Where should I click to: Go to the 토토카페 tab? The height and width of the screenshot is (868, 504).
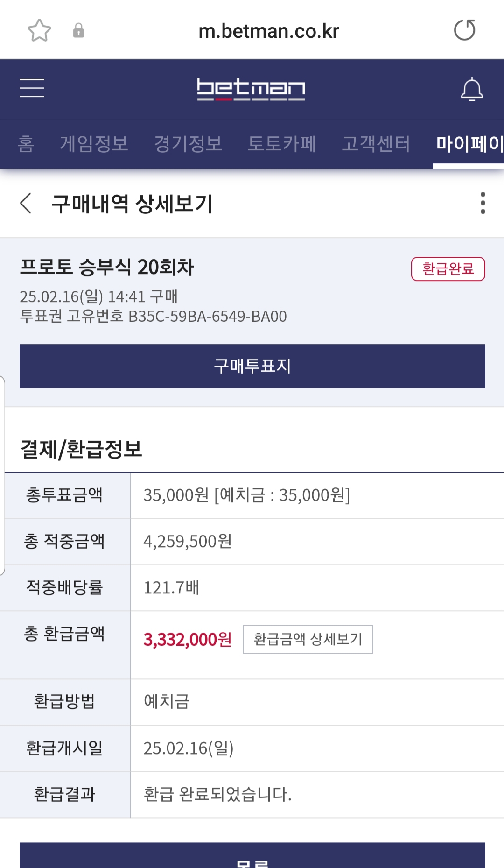(282, 143)
